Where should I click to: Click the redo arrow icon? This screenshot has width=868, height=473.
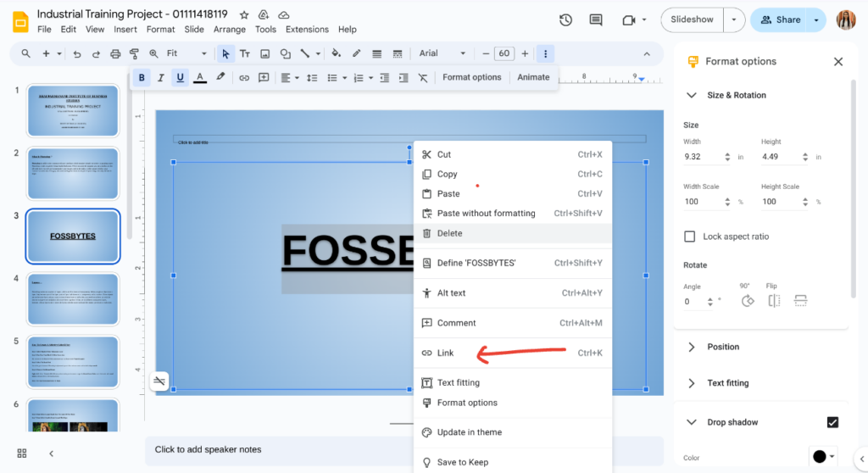pyautogui.click(x=96, y=53)
